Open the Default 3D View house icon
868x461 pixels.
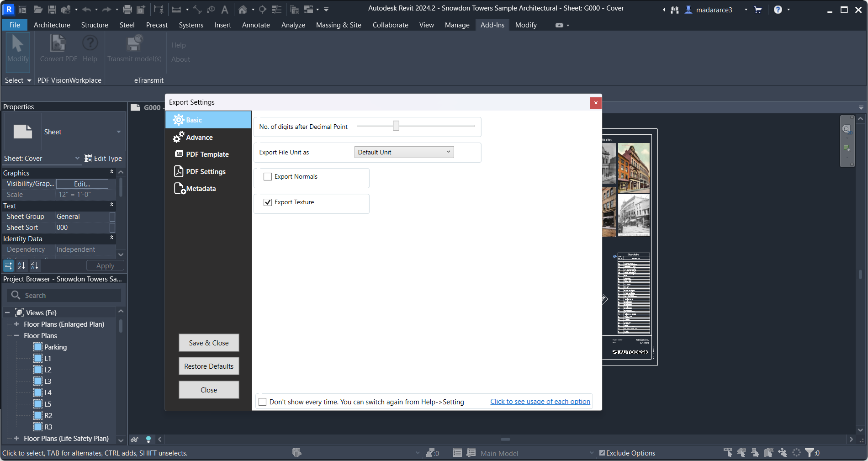(243, 9)
